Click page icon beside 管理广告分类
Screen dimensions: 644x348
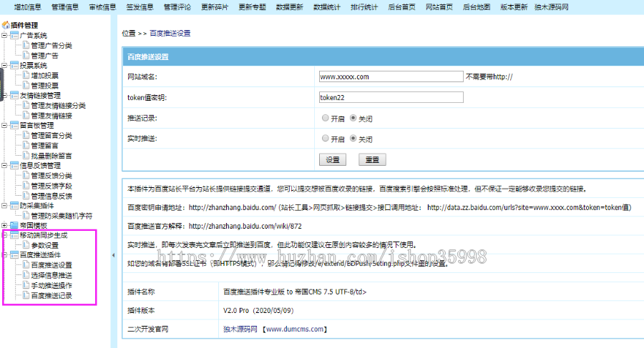26,45
